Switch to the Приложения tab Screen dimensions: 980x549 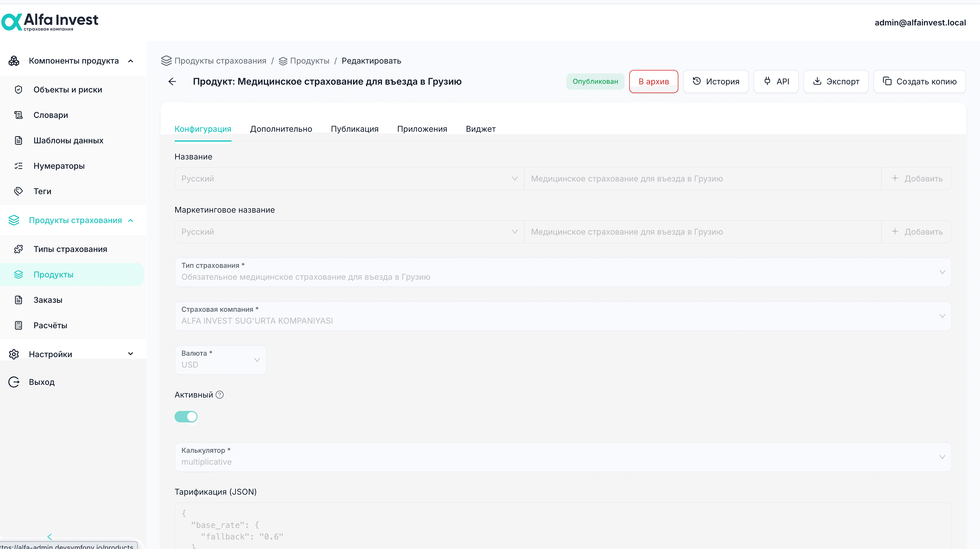coord(422,129)
